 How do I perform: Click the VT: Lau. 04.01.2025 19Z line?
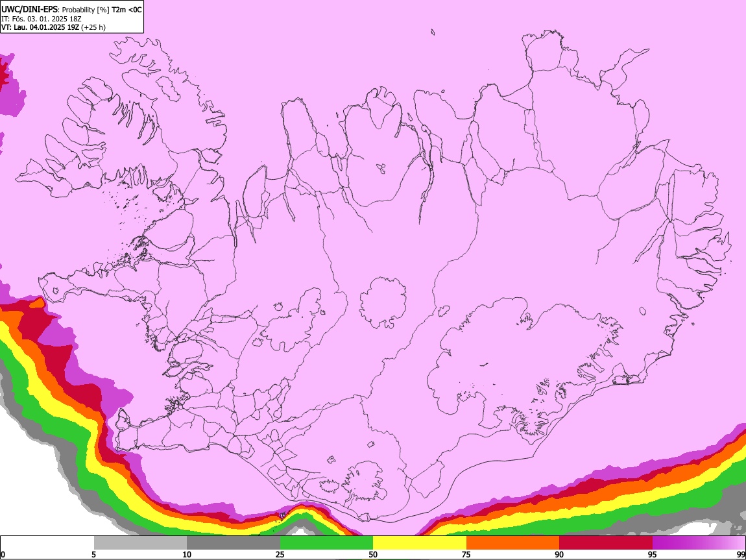[40, 27]
